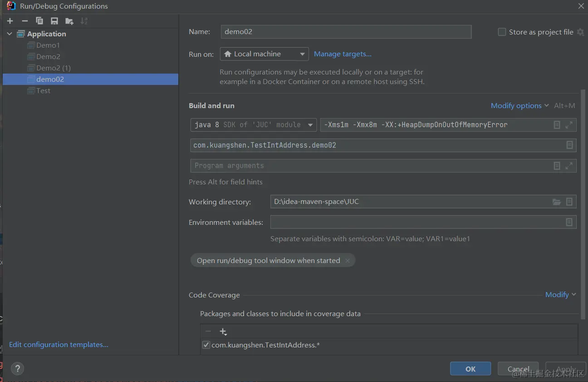This screenshot has width=588, height=382.
Task: Click the OK button
Action: point(470,369)
